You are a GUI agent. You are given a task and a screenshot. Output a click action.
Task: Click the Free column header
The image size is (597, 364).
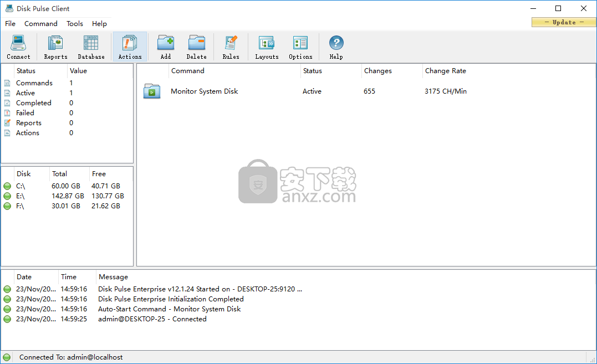coord(110,174)
